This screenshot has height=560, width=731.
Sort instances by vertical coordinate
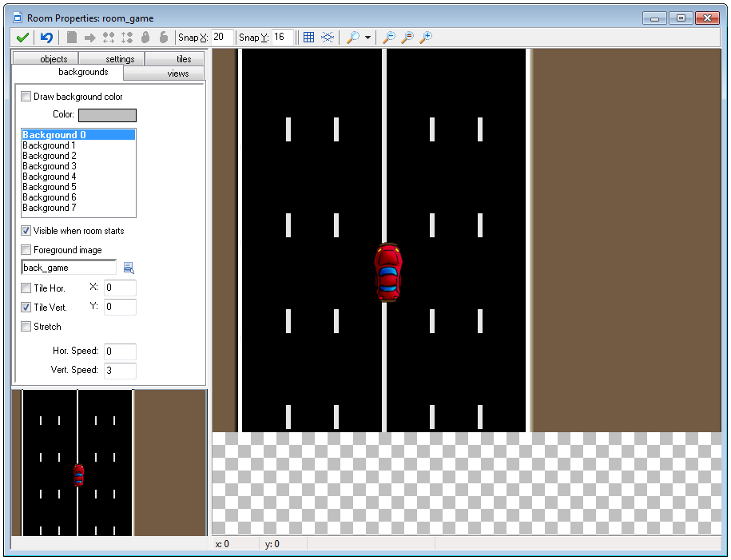[x=127, y=38]
